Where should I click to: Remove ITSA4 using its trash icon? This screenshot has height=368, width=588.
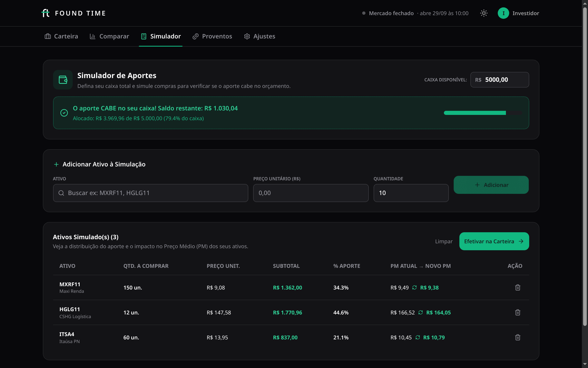pyautogui.click(x=518, y=337)
